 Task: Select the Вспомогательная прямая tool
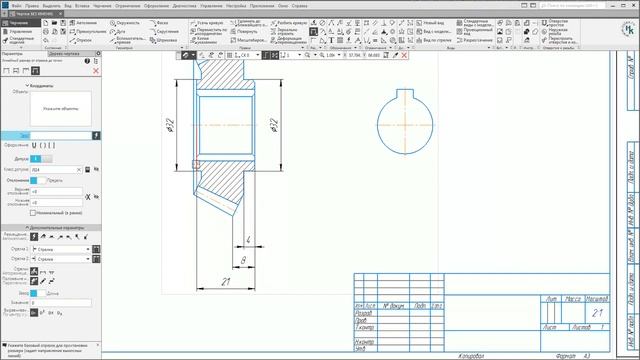click(127, 40)
